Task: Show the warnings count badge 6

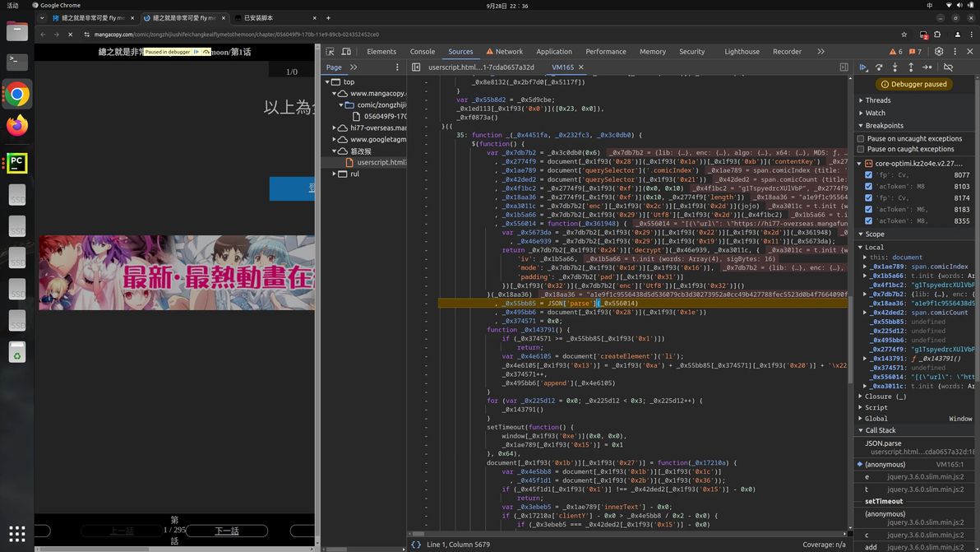Action: click(895, 51)
